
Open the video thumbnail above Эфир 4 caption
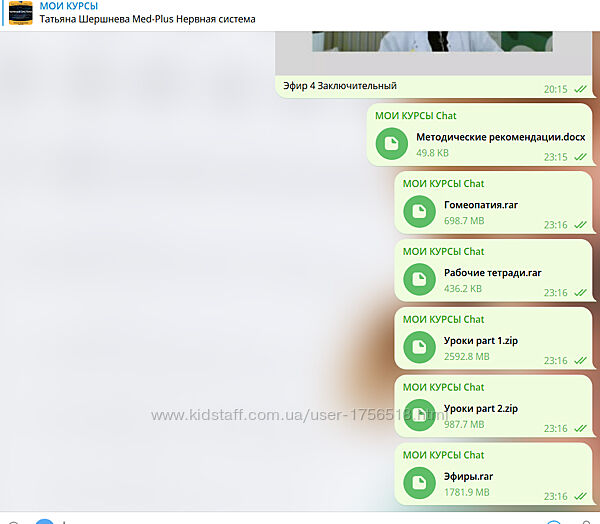[434, 35]
